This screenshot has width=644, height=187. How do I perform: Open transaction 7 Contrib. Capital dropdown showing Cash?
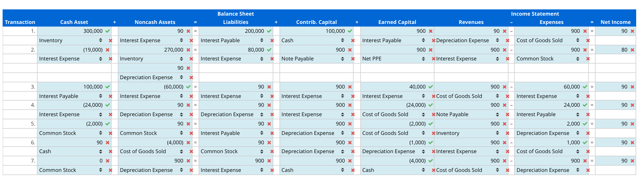point(313,170)
